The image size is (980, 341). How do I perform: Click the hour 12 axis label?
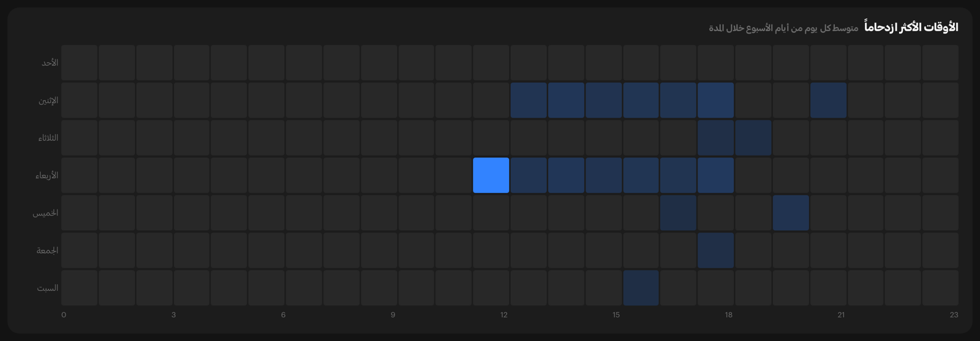coord(503,315)
